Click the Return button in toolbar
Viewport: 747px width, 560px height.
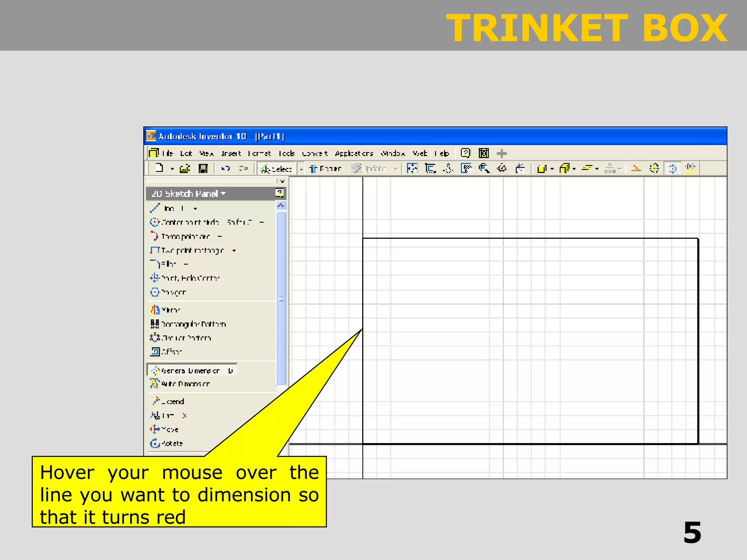point(325,168)
